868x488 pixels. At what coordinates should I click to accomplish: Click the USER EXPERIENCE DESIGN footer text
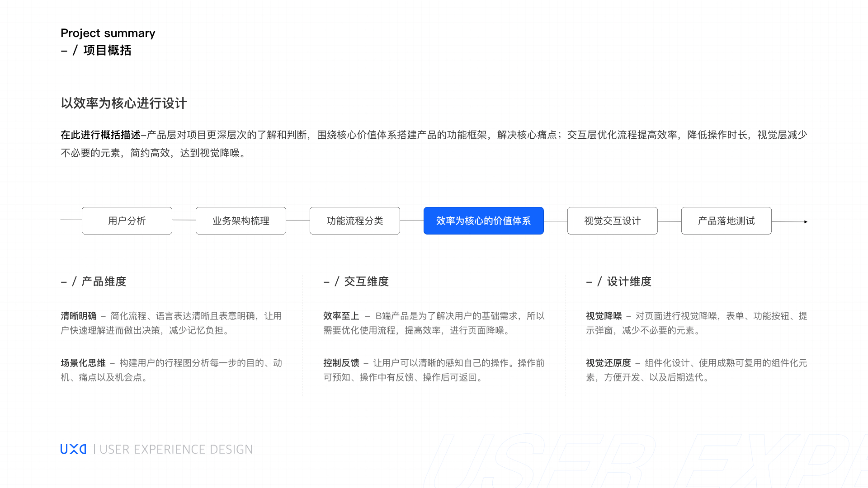[176, 449]
